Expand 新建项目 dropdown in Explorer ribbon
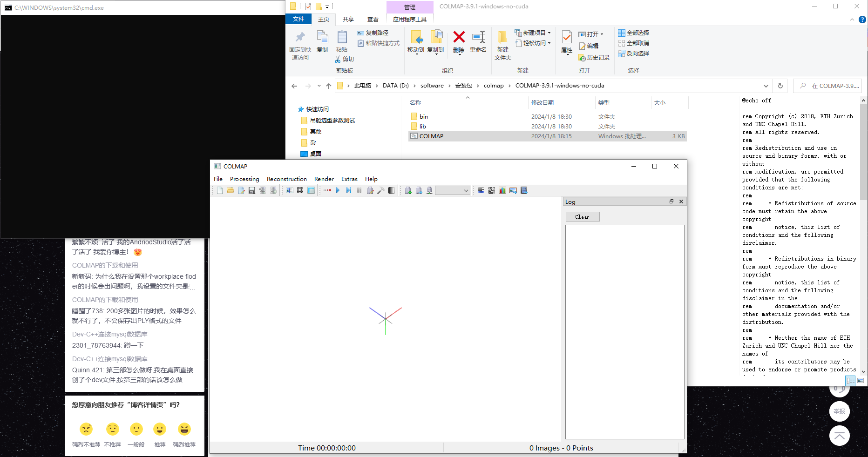 (x=549, y=33)
